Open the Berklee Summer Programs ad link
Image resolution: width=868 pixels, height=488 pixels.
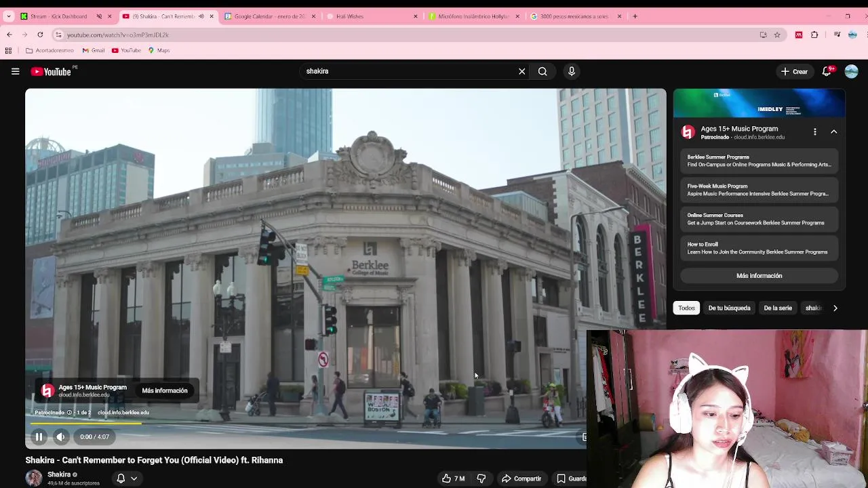(x=759, y=161)
